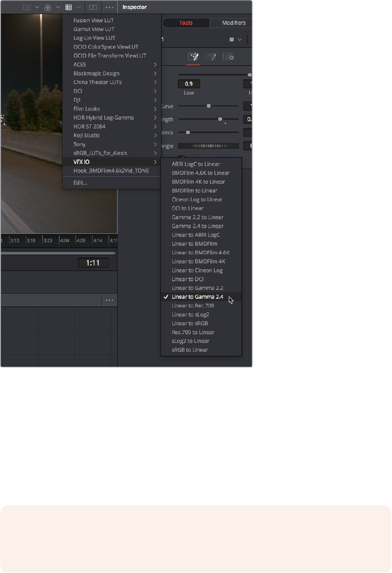
Task: Choose Linear to BMDFilm 4.6K
Action: click(x=201, y=253)
